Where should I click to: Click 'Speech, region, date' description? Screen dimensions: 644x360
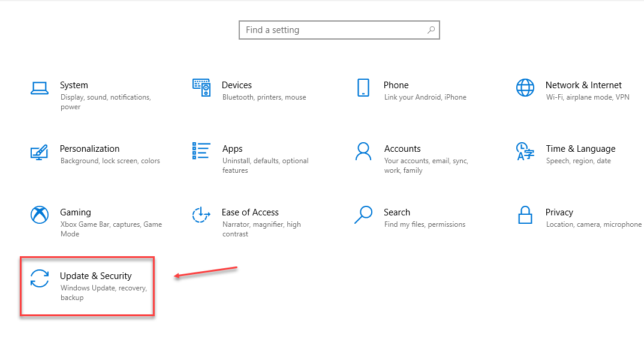pyautogui.click(x=578, y=161)
